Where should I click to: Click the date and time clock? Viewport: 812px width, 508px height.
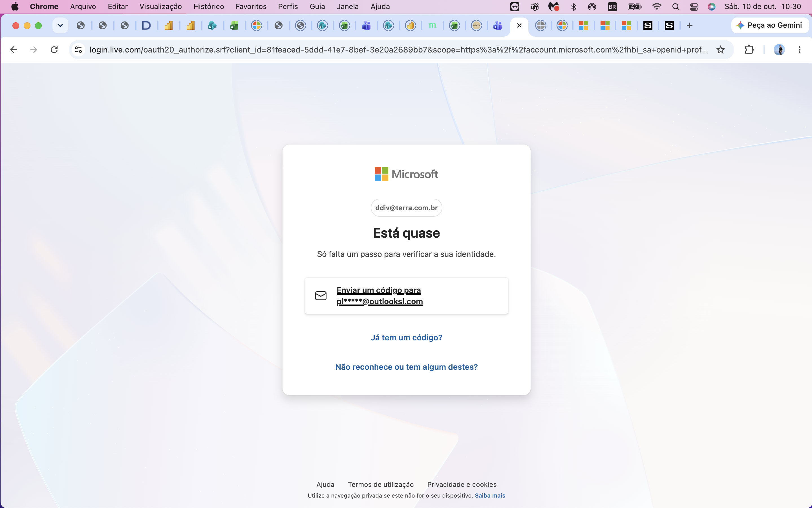coord(763,7)
